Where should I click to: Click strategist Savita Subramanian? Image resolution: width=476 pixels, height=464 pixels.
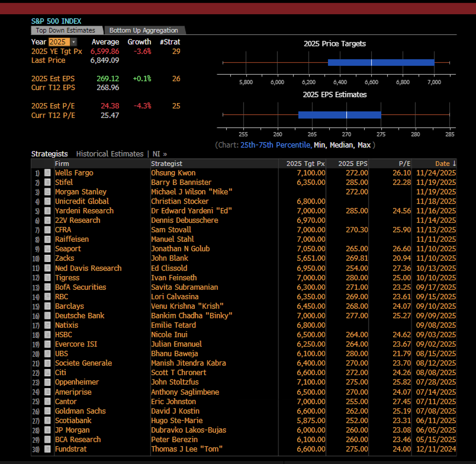coord(184,287)
